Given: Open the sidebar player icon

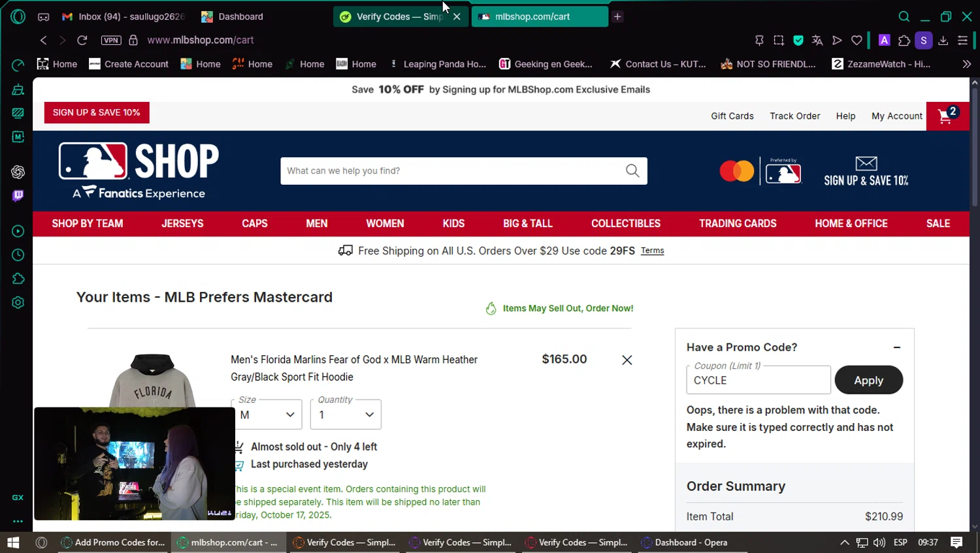Looking at the screenshot, I should (x=18, y=231).
